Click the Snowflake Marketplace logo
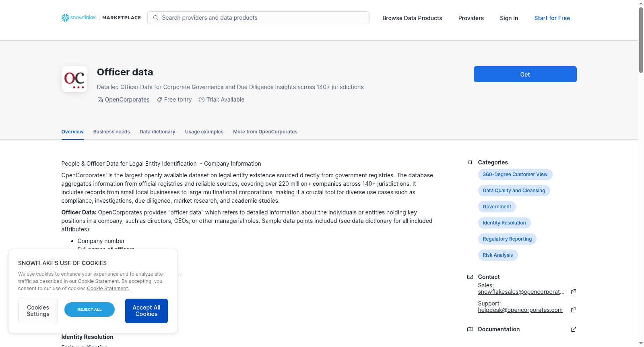 [x=101, y=18]
